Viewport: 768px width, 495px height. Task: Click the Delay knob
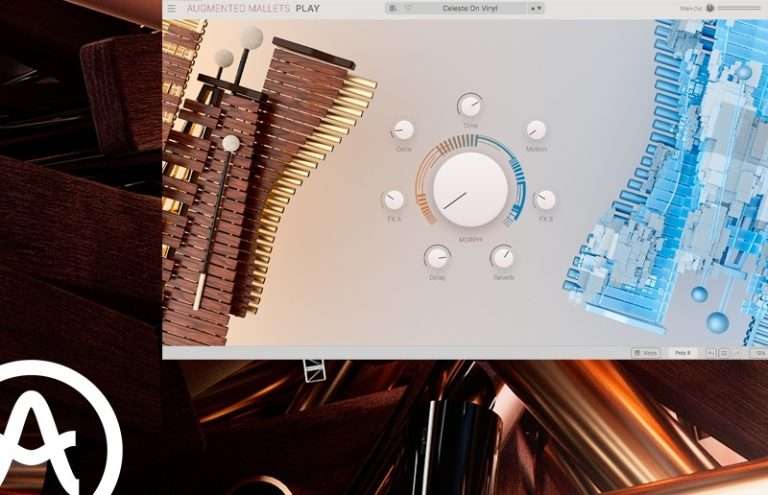[x=437, y=257]
